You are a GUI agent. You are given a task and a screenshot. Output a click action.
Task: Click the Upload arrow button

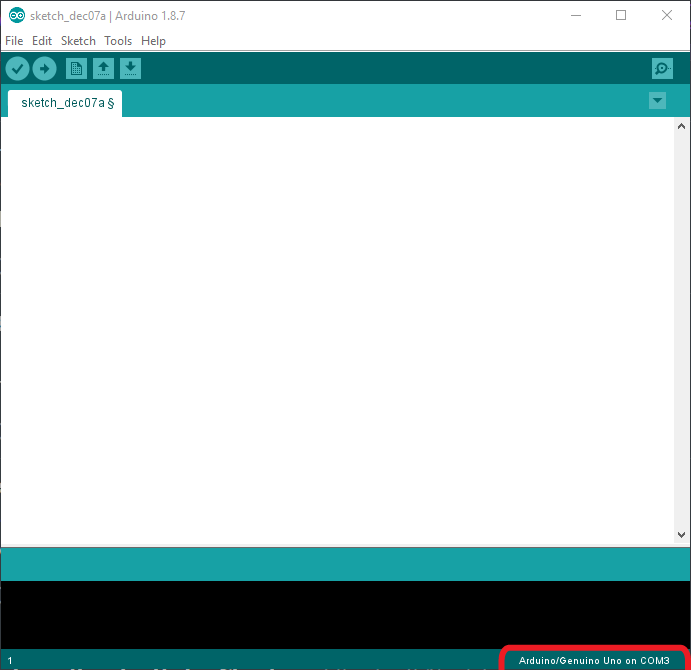click(45, 69)
